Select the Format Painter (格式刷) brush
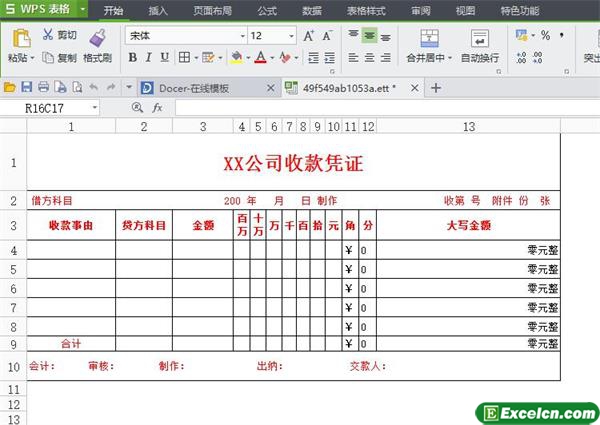Viewport: 600px width, 425px height. coord(98,38)
